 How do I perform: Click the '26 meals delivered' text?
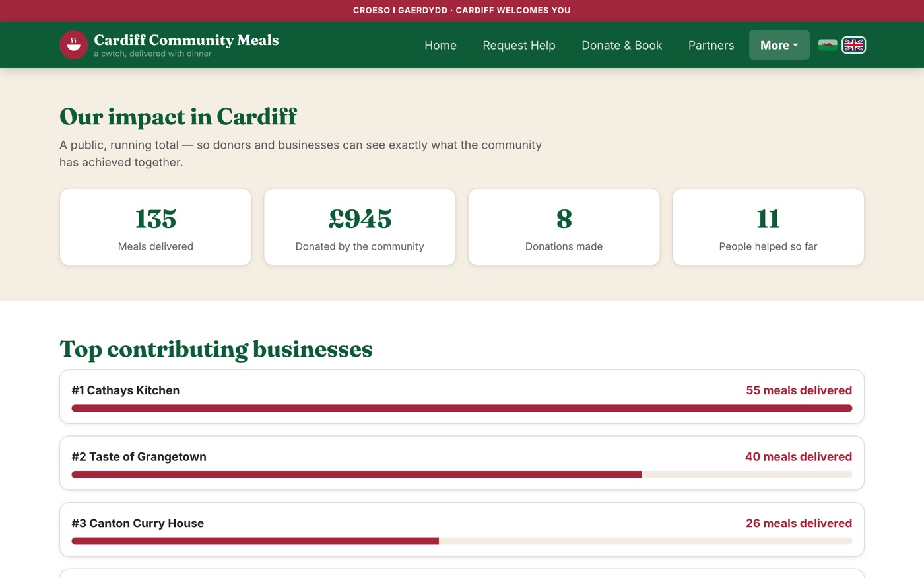(x=799, y=523)
